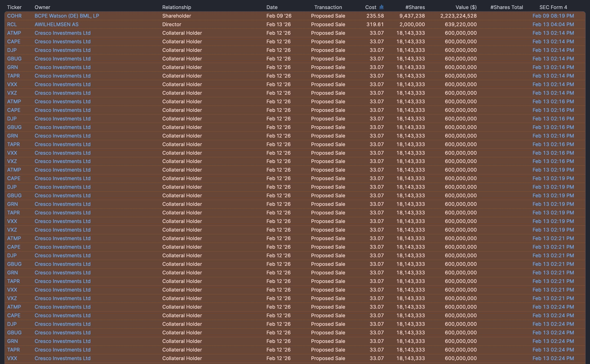Open VXZ ticker in the 02:19 PM filing row
Screen dimensions: 590x364
click(x=12, y=230)
